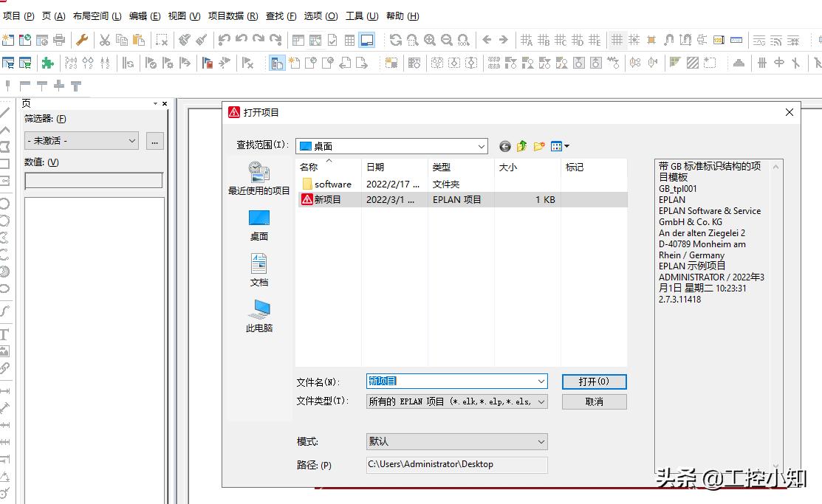Click the toolbar right arrow (go forward)
This screenshot has width=822, height=504.
tap(504, 40)
